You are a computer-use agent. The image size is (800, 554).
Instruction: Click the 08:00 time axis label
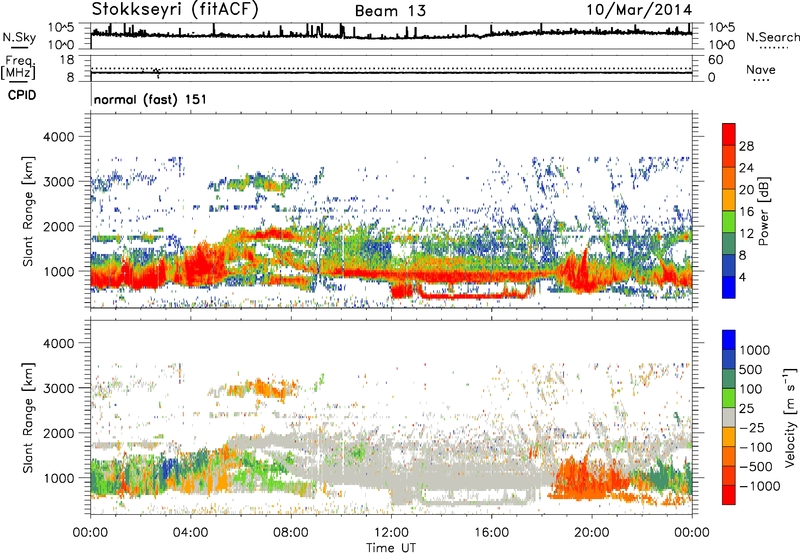pyautogui.click(x=291, y=532)
